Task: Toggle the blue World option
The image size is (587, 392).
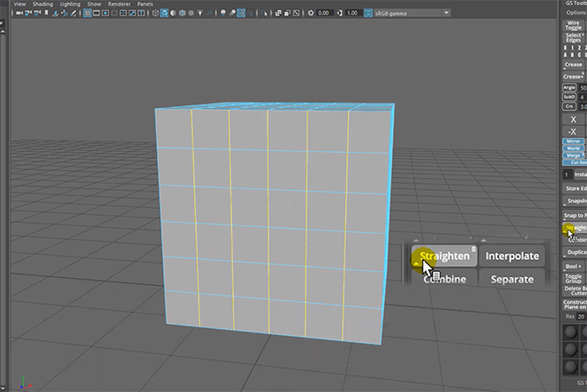Action: [573, 149]
